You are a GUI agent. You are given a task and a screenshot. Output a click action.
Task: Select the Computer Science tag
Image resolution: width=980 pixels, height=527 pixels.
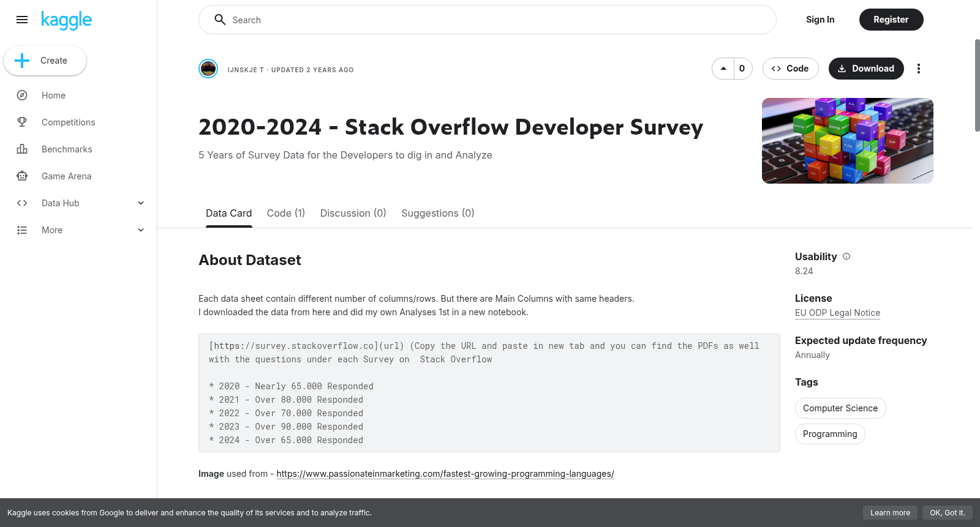[840, 408]
